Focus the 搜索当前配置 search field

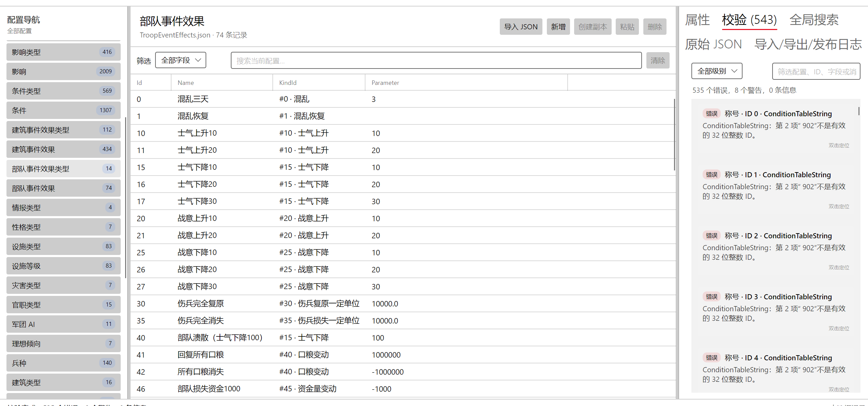[436, 60]
